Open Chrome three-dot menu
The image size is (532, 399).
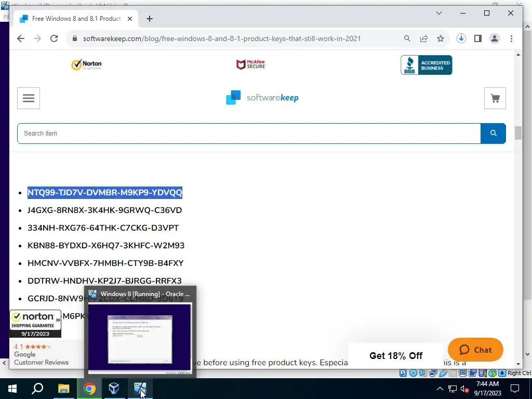[x=511, y=38]
